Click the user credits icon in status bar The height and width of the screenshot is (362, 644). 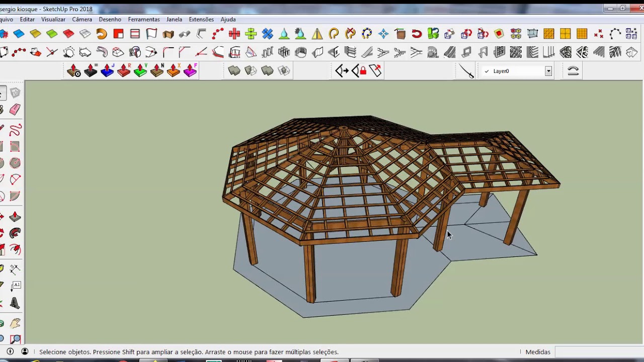pos(25,351)
